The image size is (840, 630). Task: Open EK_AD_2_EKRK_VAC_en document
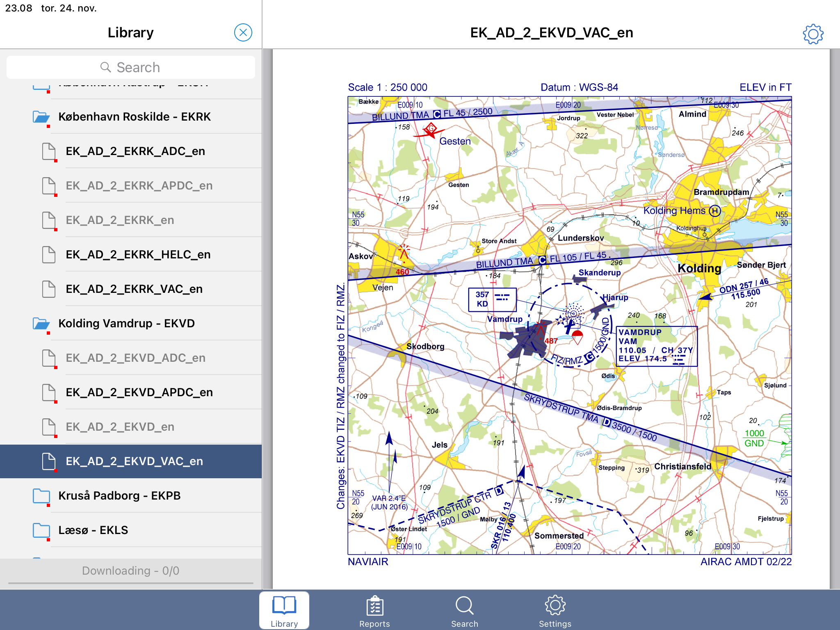[131, 289]
